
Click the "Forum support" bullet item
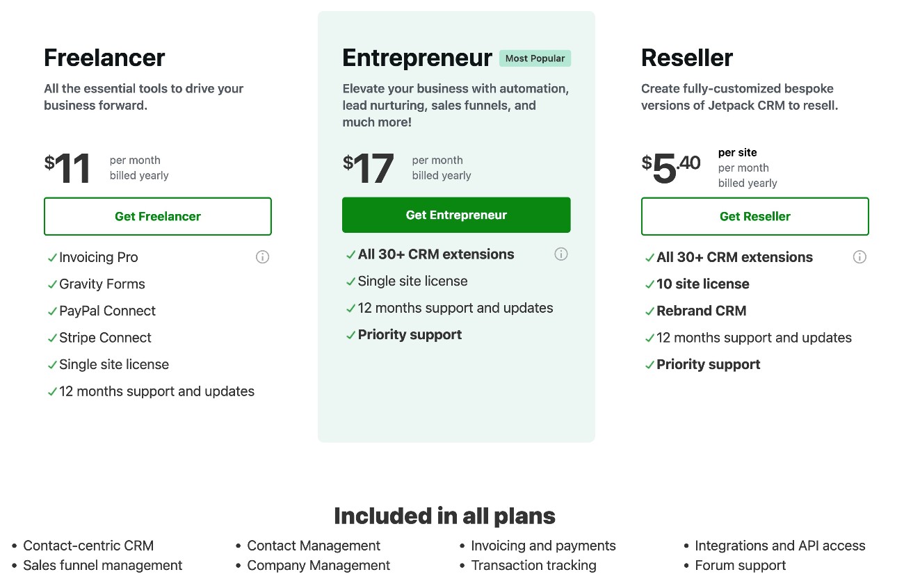click(741, 565)
